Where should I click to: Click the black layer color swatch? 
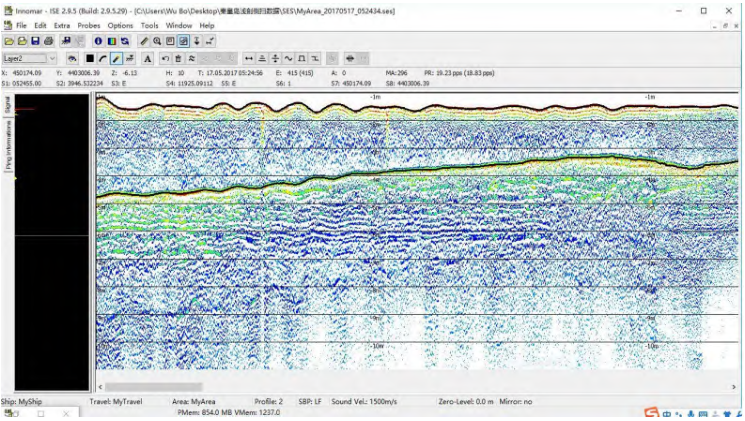89,58
